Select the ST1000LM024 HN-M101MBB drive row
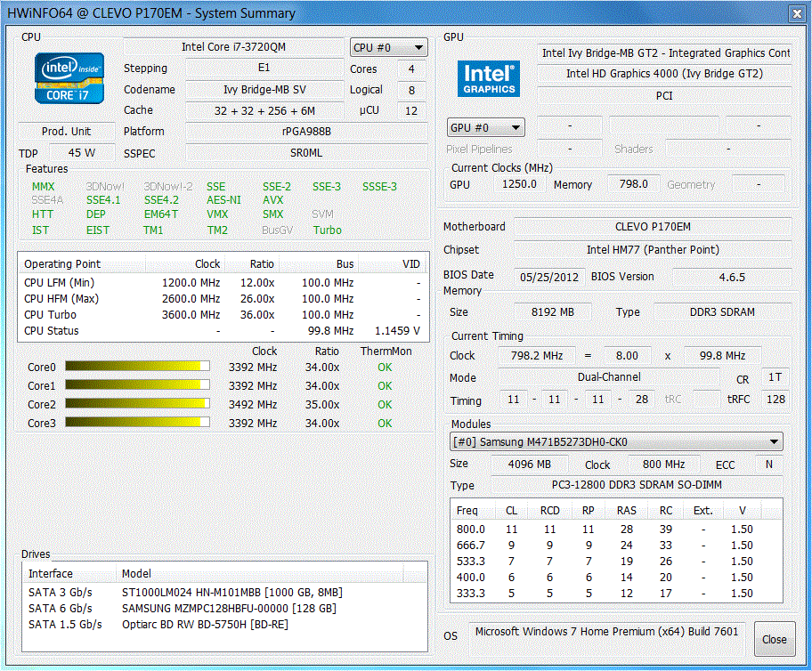The width and height of the screenshot is (812, 671). (x=224, y=593)
